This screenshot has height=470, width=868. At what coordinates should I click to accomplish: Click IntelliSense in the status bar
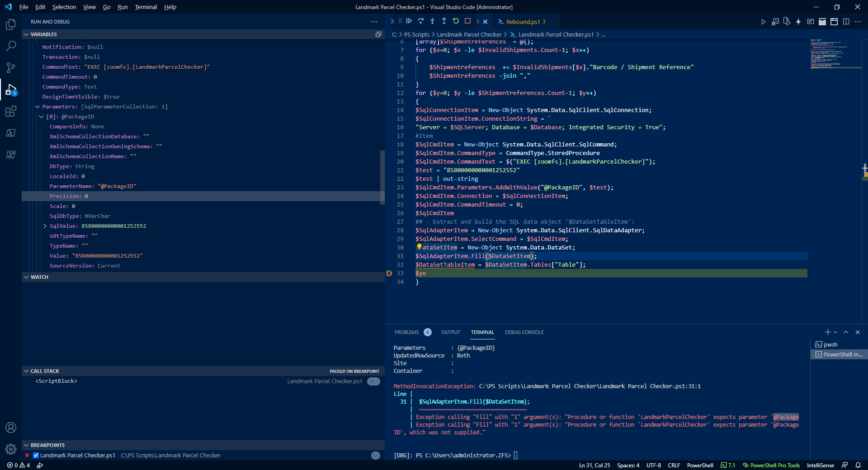click(821, 465)
